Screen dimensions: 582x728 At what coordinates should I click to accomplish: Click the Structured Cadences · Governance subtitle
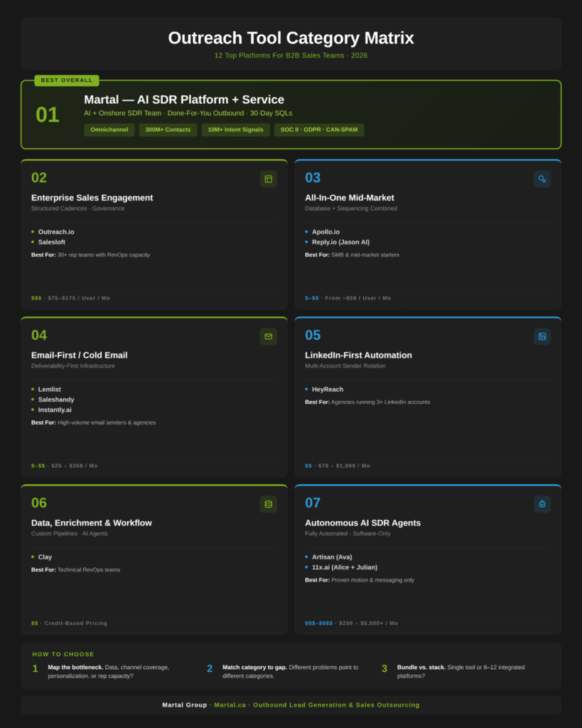(77, 208)
